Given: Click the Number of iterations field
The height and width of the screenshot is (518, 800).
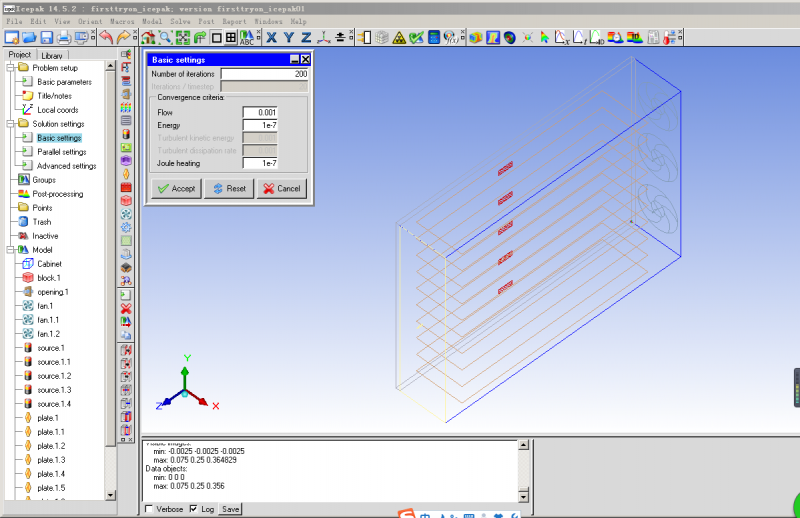Looking at the screenshot, I should click(x=265, y=74).
